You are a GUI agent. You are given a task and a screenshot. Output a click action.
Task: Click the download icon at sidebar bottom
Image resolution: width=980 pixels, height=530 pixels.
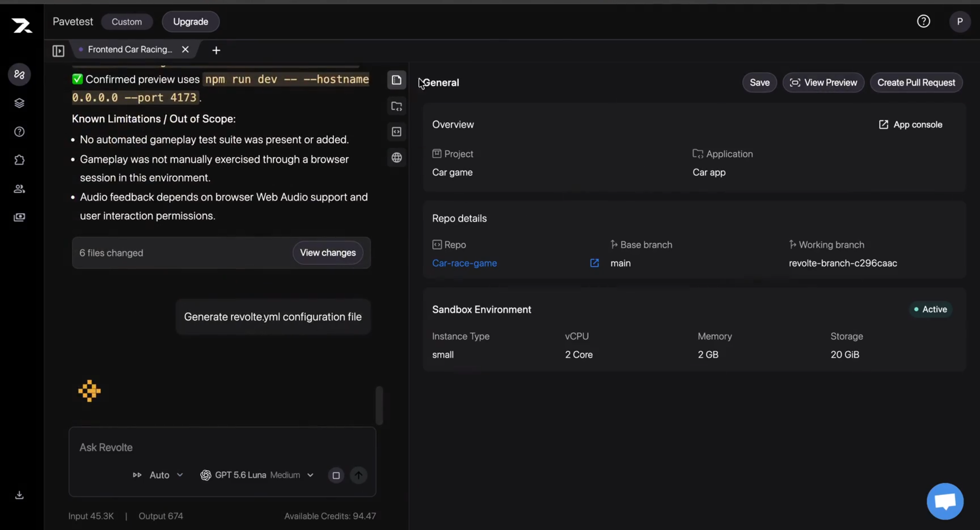tap(19, 495)
